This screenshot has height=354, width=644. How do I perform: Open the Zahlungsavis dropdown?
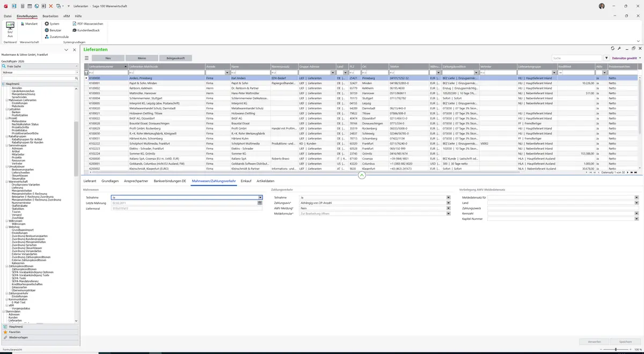pyautogui.click(x=448, y=203)
